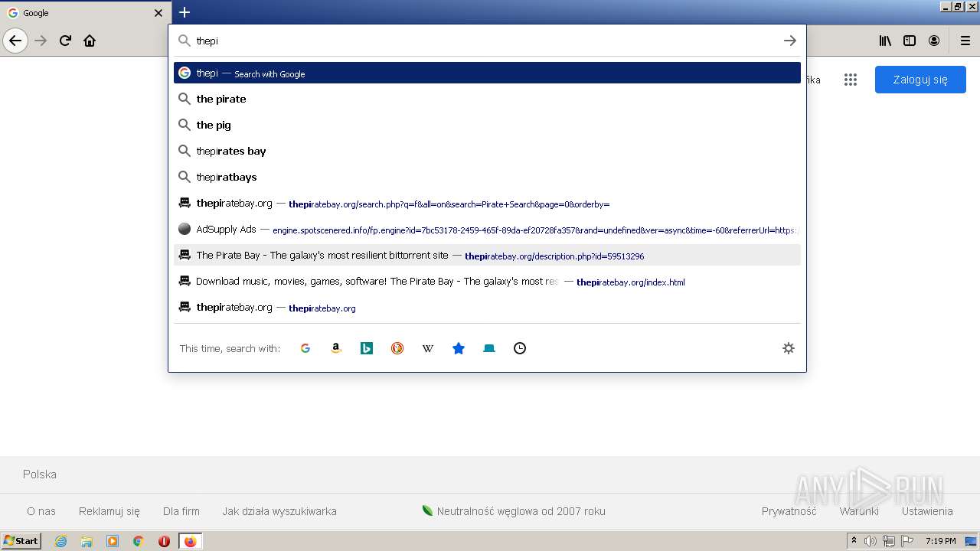Click the forward navigation arrow
Image resolution: width=980 pixels, height=551 pixels.
[41, 41]
